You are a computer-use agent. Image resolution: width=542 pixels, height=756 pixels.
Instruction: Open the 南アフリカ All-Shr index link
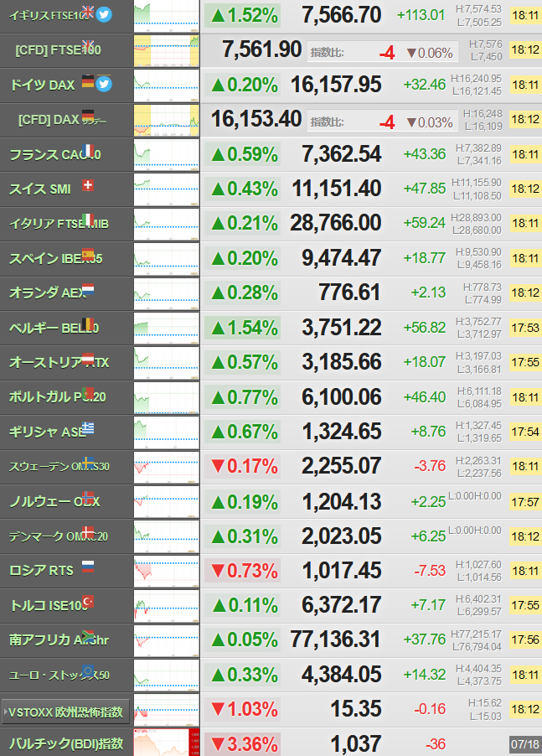[59, 639]
